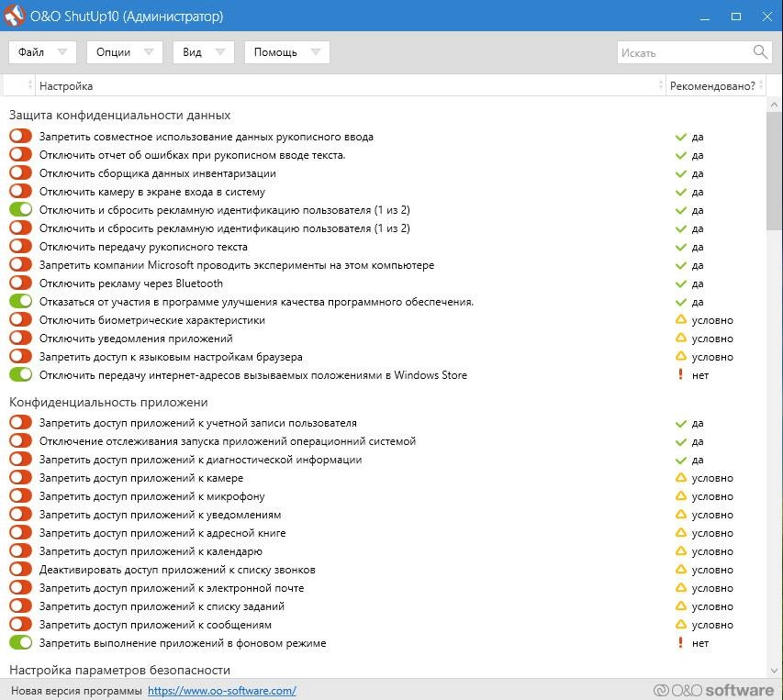Click checkmark icon for 'Отключить передачу рукописного текста'
Viewport: 783px width, 700px height.
click(x=680, y=247)
